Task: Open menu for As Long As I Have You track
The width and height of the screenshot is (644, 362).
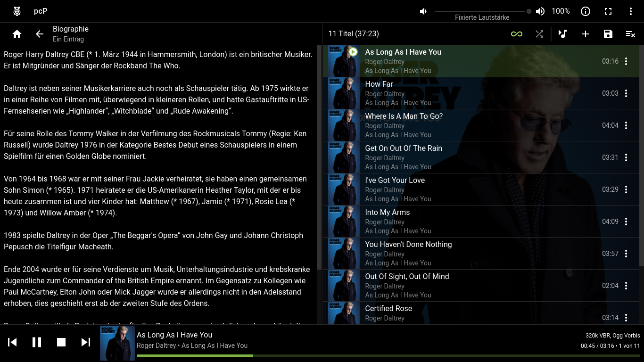Action: click(x=626, y=61)
